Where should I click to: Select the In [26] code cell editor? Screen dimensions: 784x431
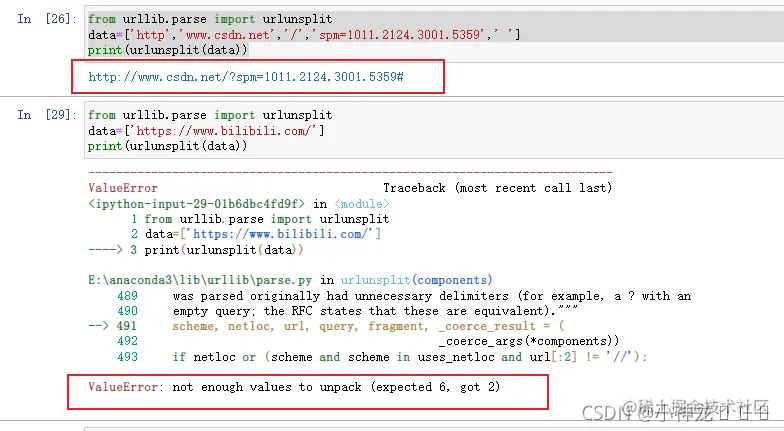[x=434, y=34]
